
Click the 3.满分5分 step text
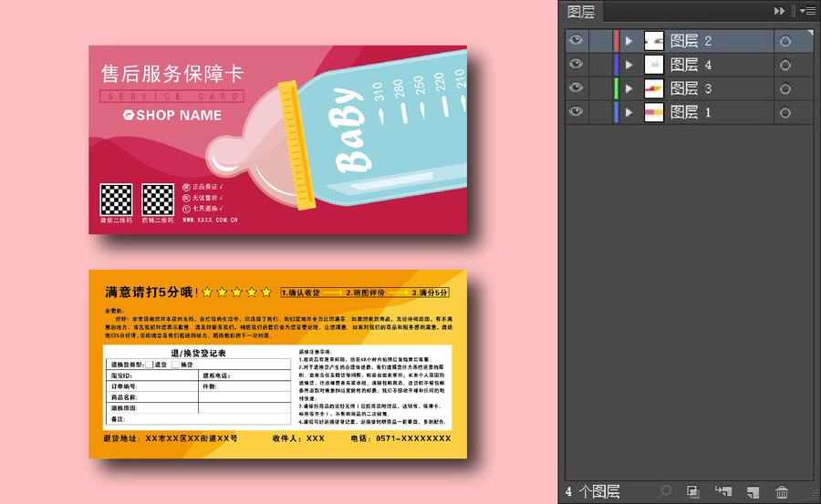click(430, 293)
